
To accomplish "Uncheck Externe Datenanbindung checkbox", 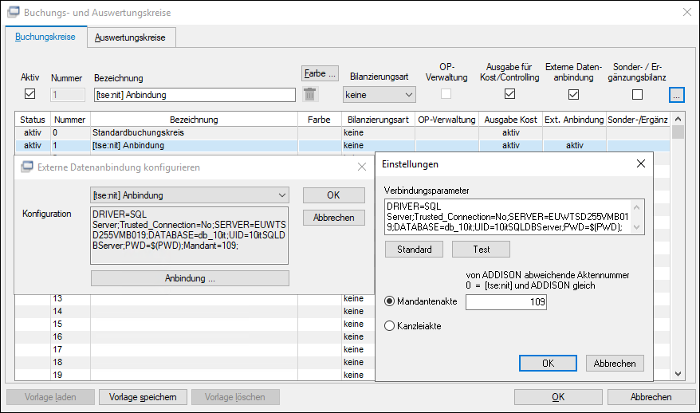I will pyautogui.click(x=574, y=94).
